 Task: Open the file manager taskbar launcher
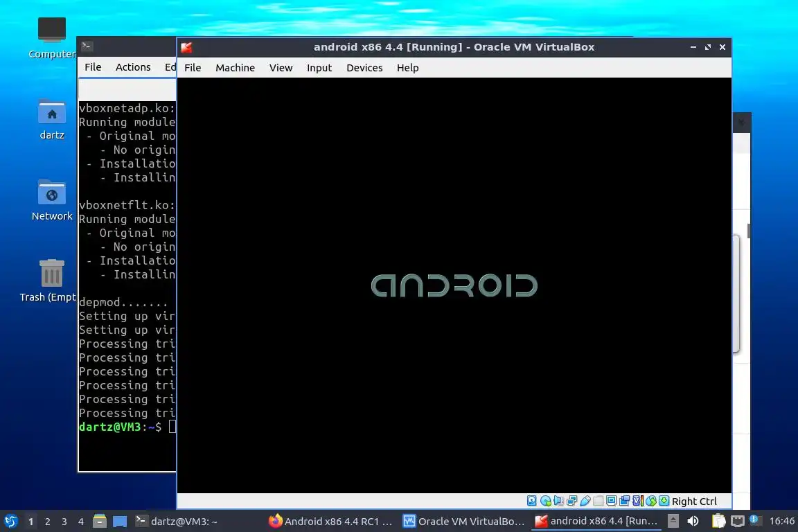pyautogui.click(x=100, y=522)
